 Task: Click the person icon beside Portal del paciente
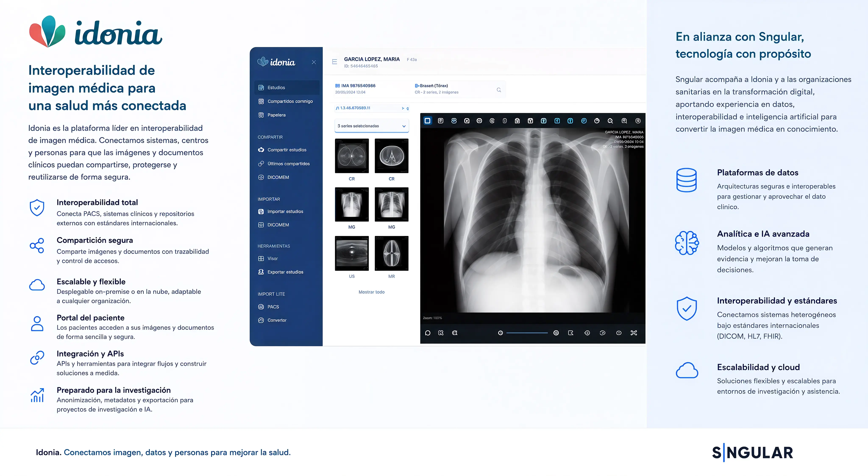(x=37, y=324)
